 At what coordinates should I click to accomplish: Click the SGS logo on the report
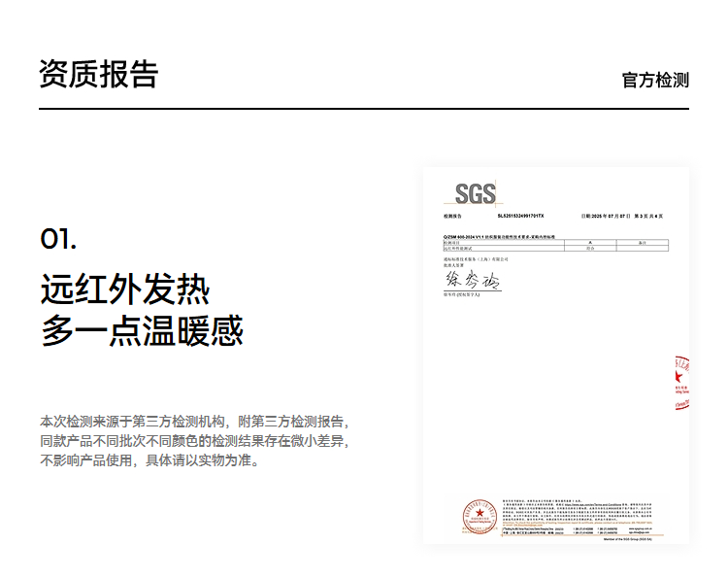pyautogui.click(x=475, y=191)
